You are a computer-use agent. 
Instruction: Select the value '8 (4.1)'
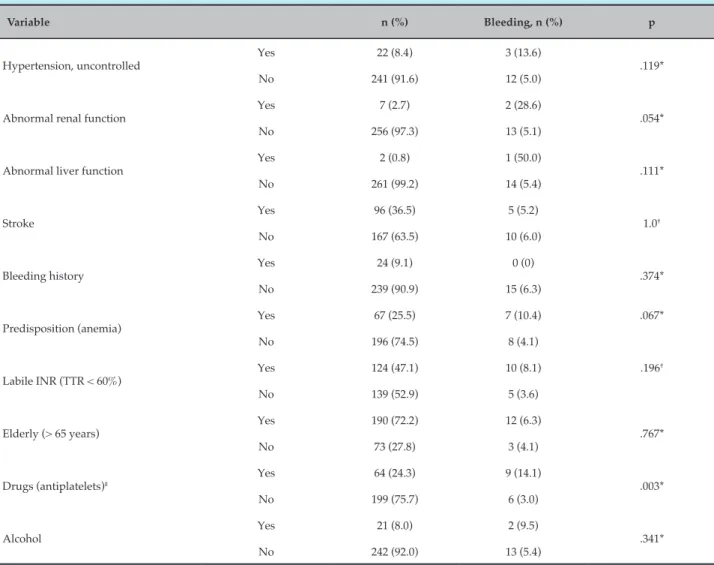pos(523,342)
